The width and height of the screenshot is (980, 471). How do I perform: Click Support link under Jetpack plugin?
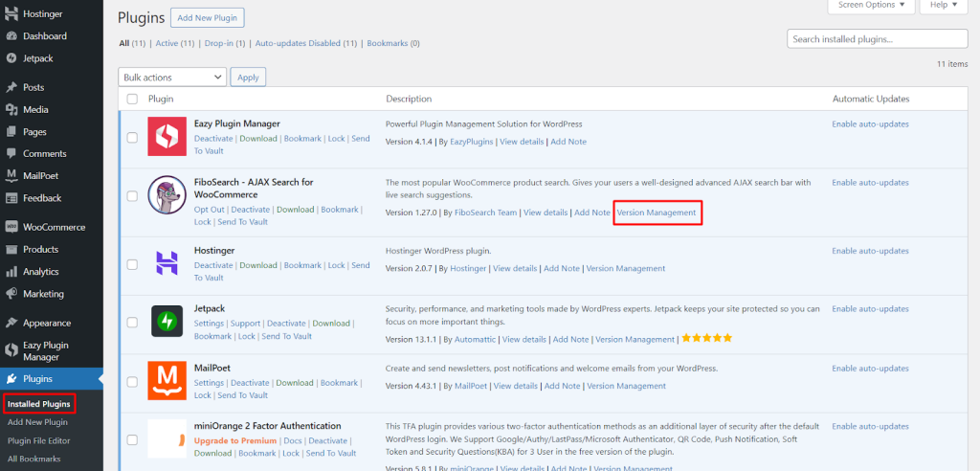246,324
